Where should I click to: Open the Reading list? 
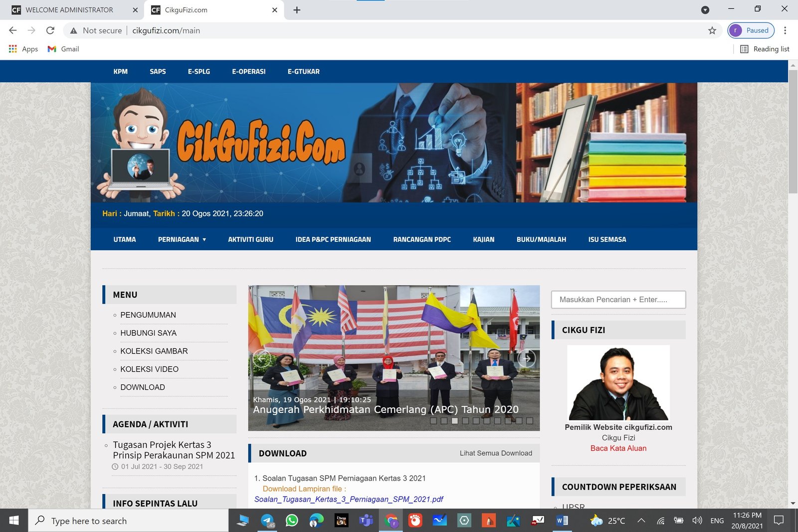[765, 49]
